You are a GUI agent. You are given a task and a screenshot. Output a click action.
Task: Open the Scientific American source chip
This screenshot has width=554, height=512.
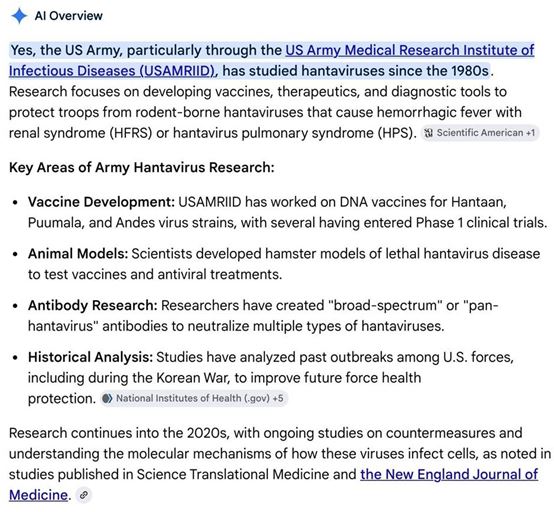[480, 133]
